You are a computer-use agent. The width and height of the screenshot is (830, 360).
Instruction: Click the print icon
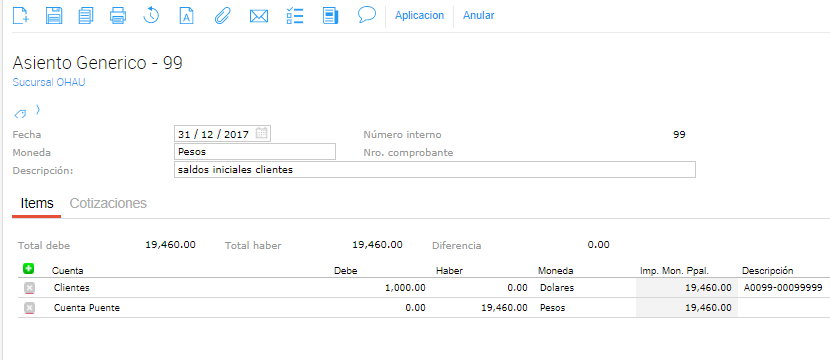[118, 15]
